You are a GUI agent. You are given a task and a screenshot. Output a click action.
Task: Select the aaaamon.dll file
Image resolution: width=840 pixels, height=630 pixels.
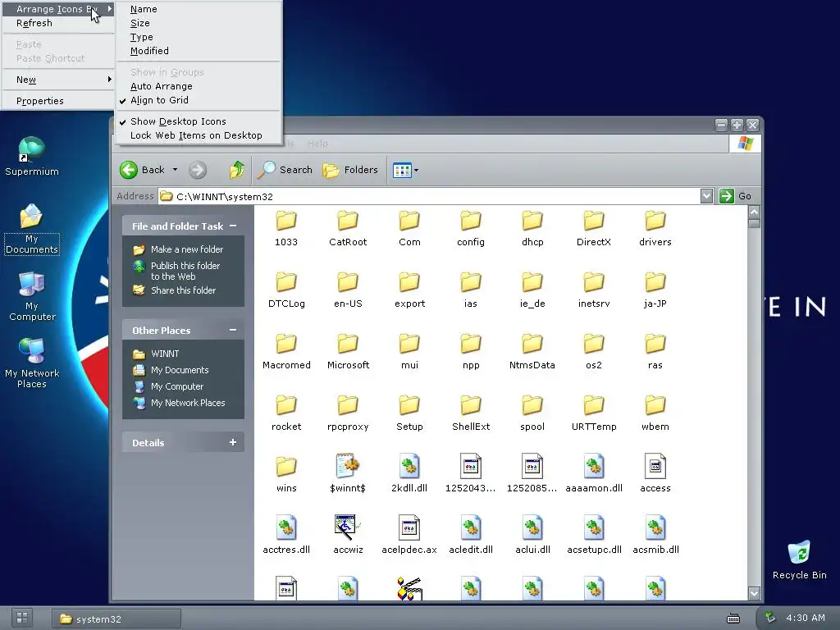point(594,474)
